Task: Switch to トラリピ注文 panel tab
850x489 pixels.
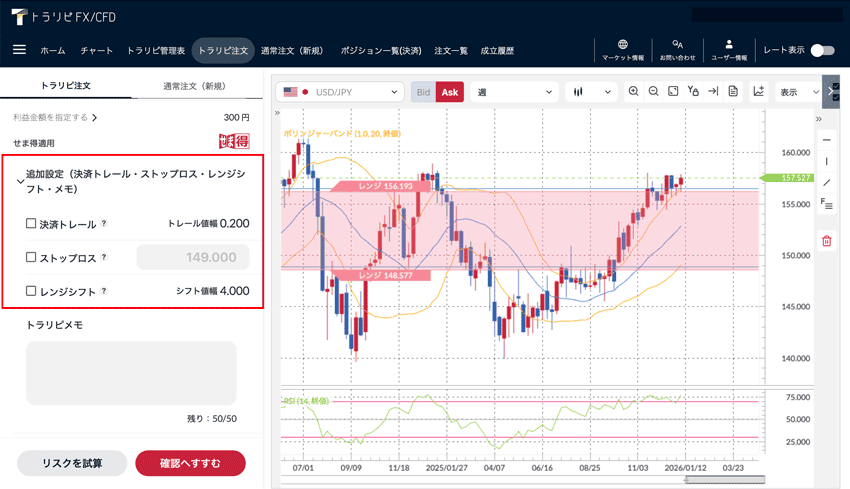Action: point(66,86)
